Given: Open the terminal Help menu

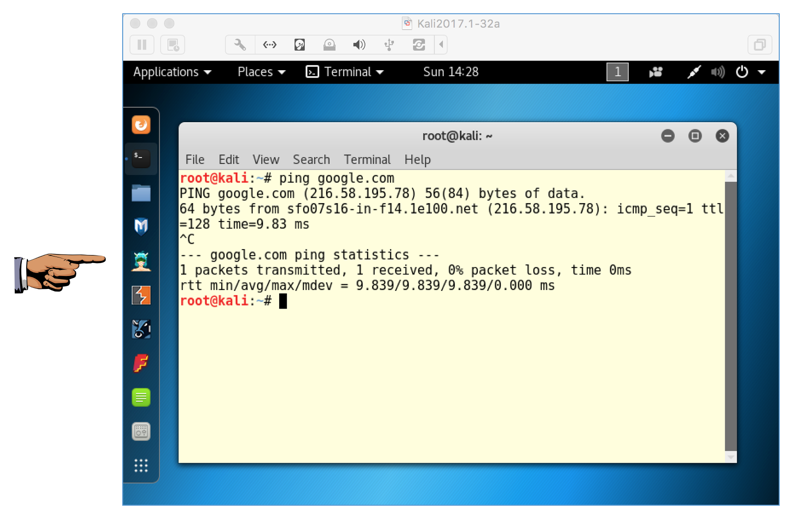Looking at the screenshot, I should (417, 160).
